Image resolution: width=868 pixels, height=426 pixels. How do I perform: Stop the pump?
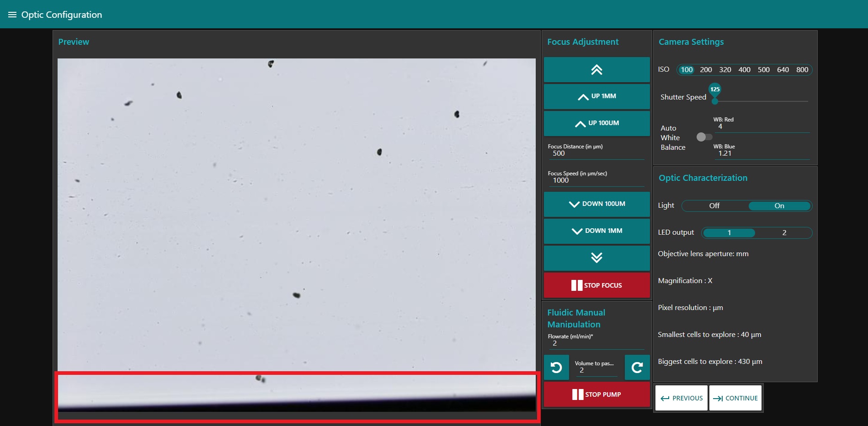coord(596,394)
